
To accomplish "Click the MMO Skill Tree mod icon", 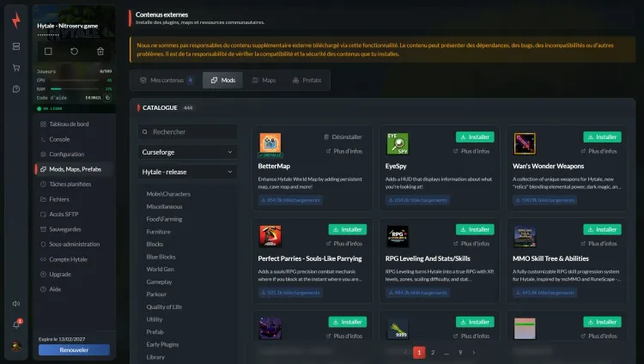I will click(525, 236).
